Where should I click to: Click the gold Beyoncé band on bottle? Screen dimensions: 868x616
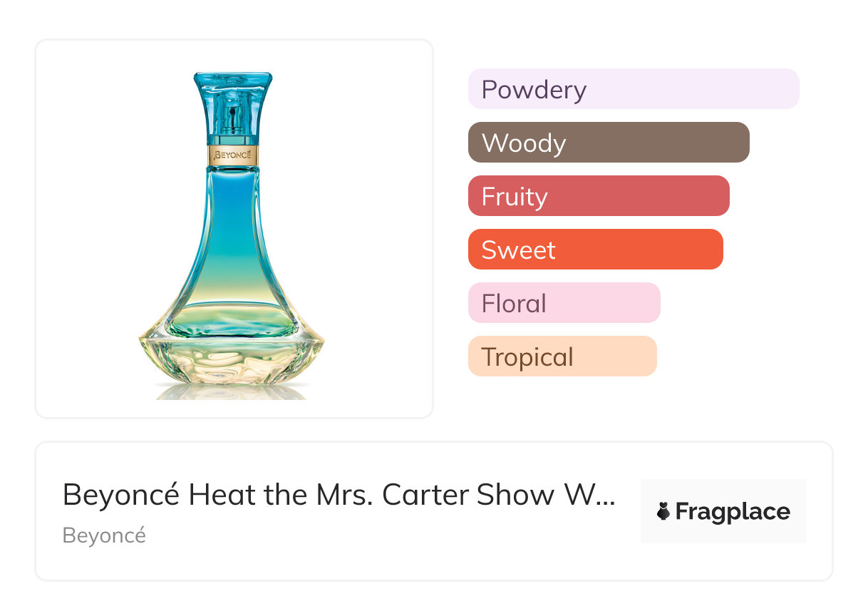click(x=233, y=155)
